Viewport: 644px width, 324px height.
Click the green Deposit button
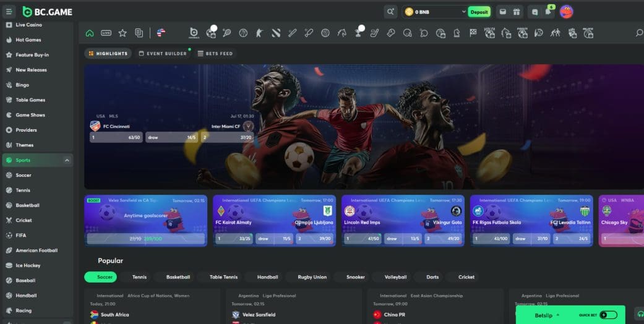tap(479, 12)
